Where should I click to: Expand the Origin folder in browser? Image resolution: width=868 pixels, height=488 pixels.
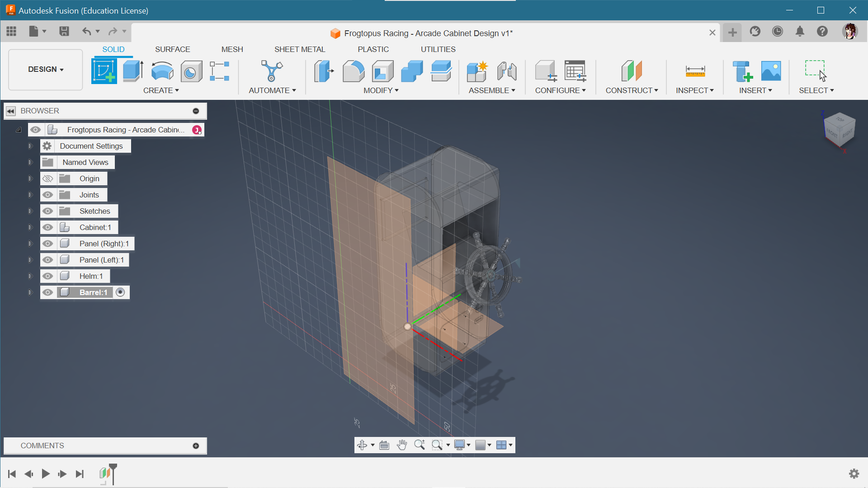click(30, 179)
